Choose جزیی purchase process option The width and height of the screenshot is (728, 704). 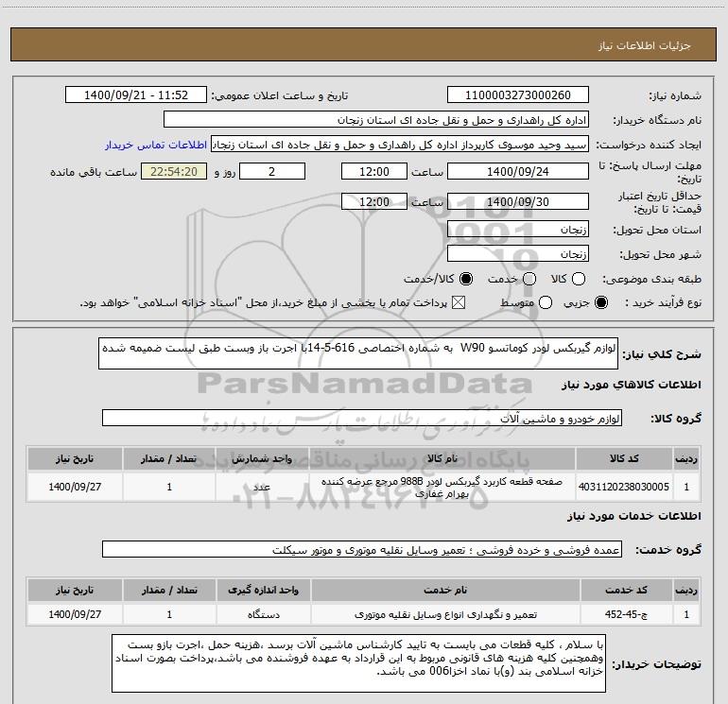600,302
